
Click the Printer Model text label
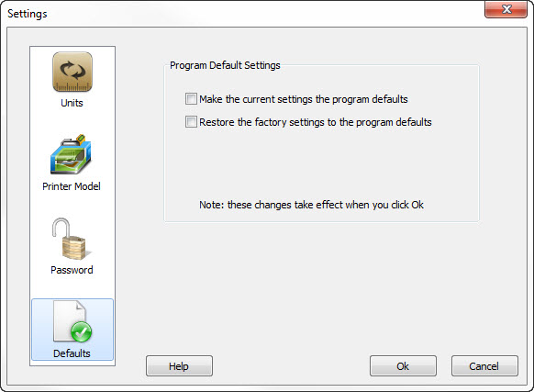click(72, 186)
